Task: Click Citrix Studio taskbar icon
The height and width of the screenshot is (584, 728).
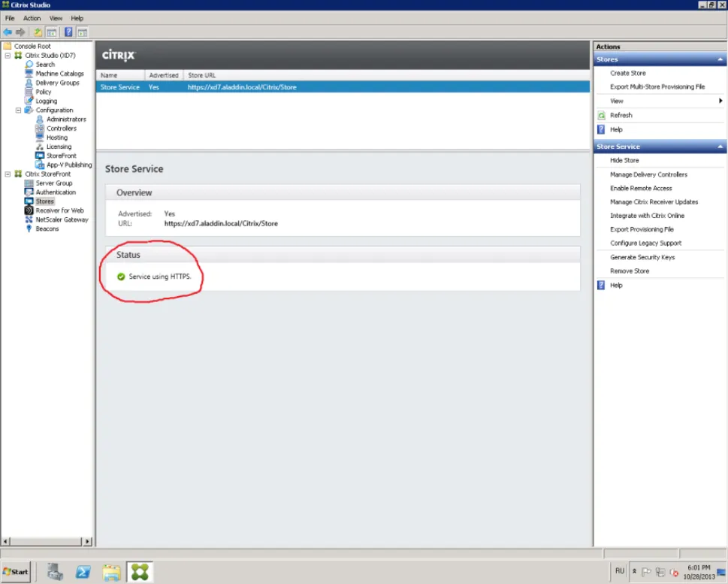Action: [x=140, y=572]
